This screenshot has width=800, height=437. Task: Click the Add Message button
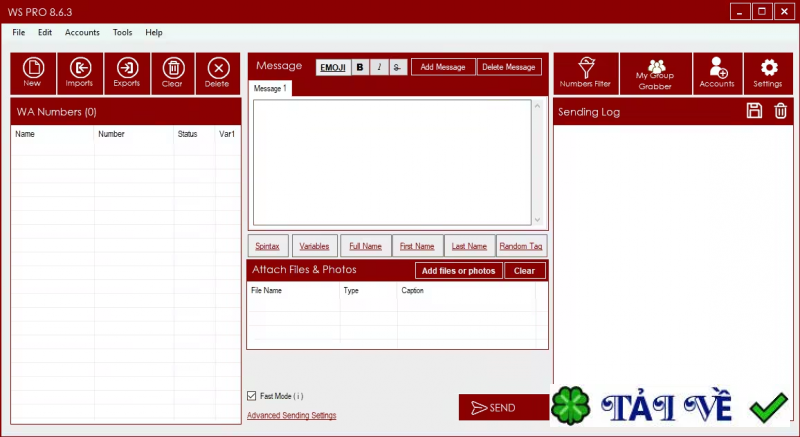click(443, 67)
